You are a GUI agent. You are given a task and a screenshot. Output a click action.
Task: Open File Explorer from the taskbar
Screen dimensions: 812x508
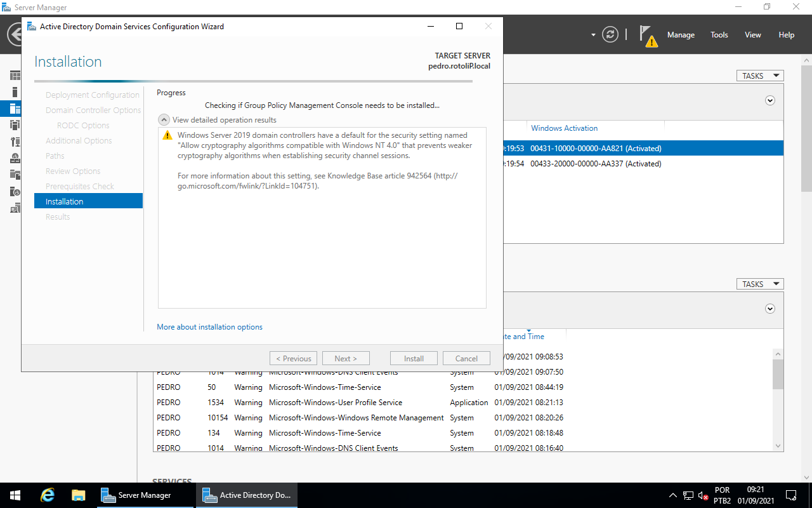tap(78, 495)
